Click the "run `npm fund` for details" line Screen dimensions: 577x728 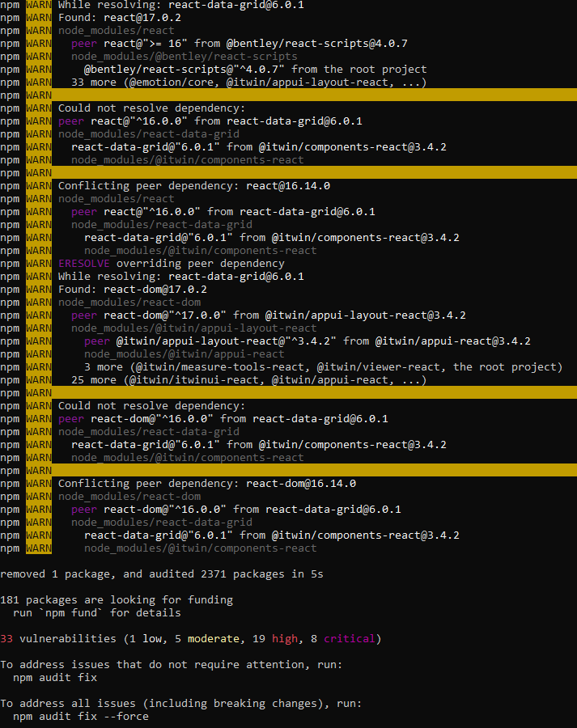[96, 613]
